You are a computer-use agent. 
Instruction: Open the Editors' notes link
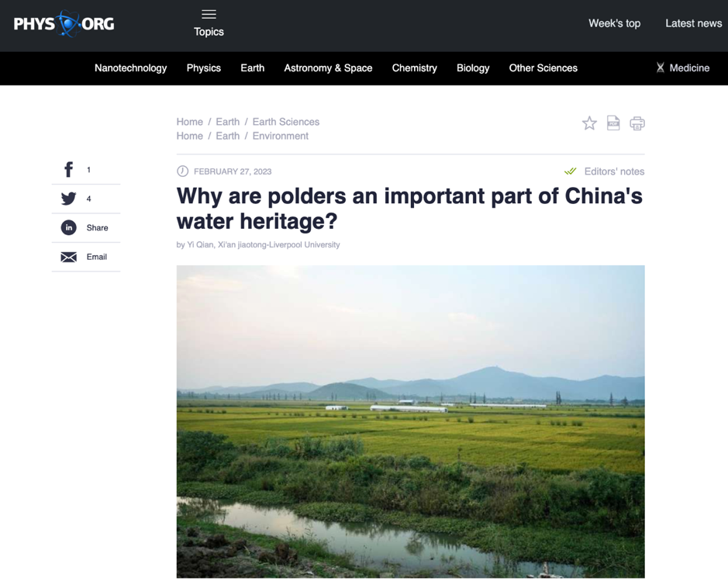pos(614,171)
